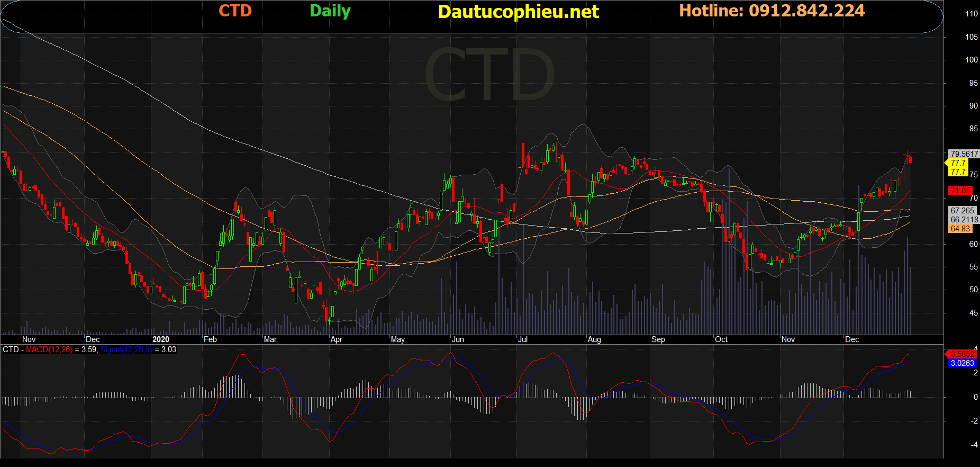Click the Jun marker on time axis
This screenshot has height=467, width=980.
click(x=458, y=339)
